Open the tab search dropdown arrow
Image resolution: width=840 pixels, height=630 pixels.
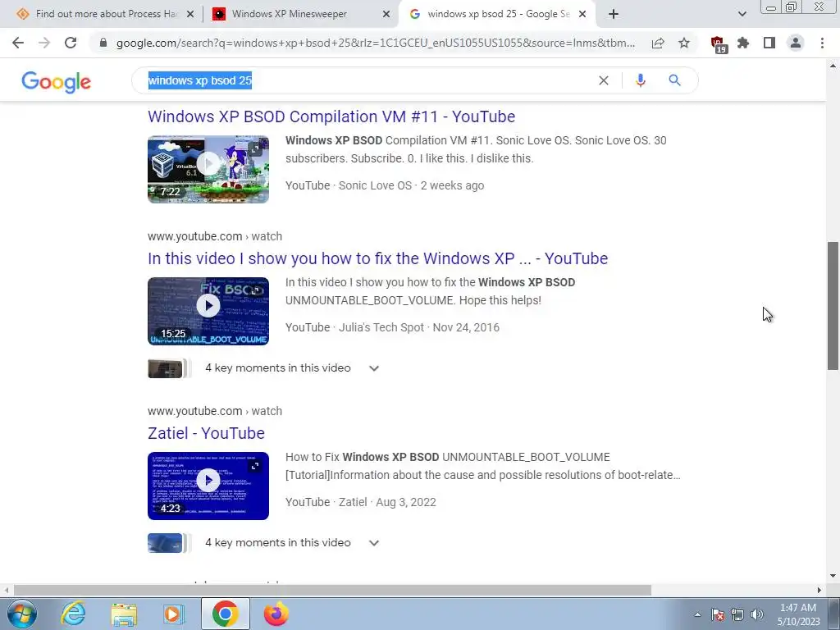[742, 15]
